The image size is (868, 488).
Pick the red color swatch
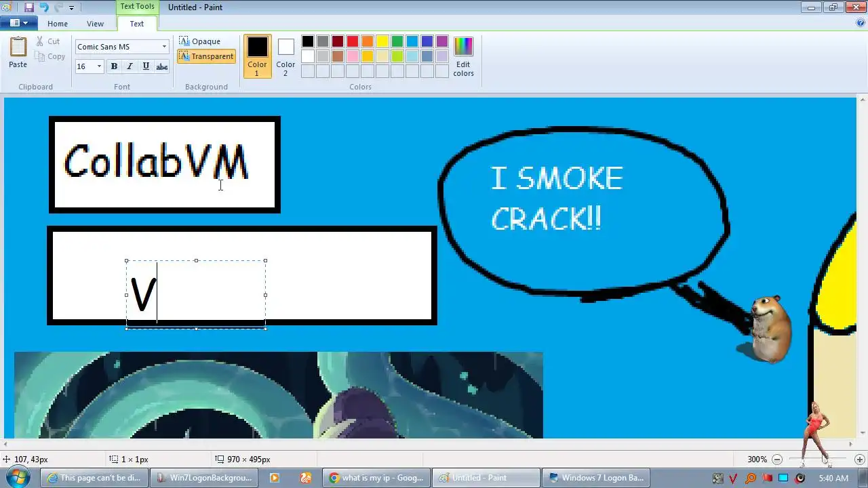click(x=353, y=42)
